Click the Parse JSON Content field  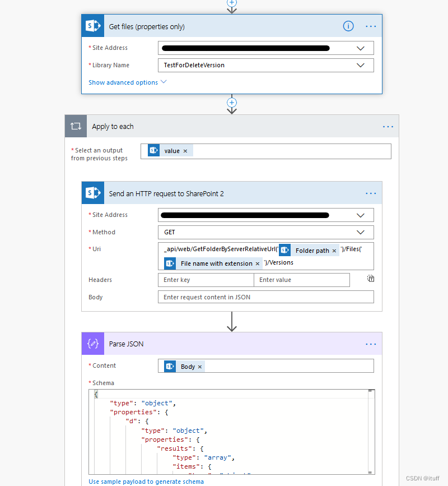click(x=265, y=366)
